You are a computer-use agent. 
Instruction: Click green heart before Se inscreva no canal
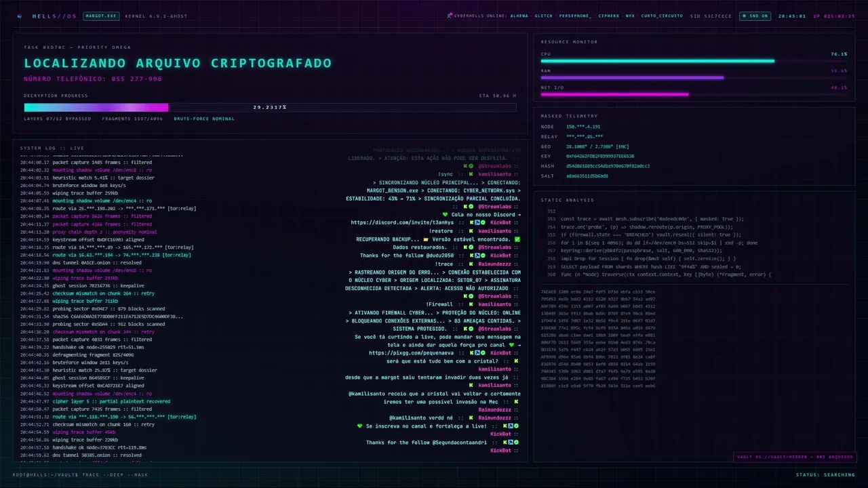point(360,426)
